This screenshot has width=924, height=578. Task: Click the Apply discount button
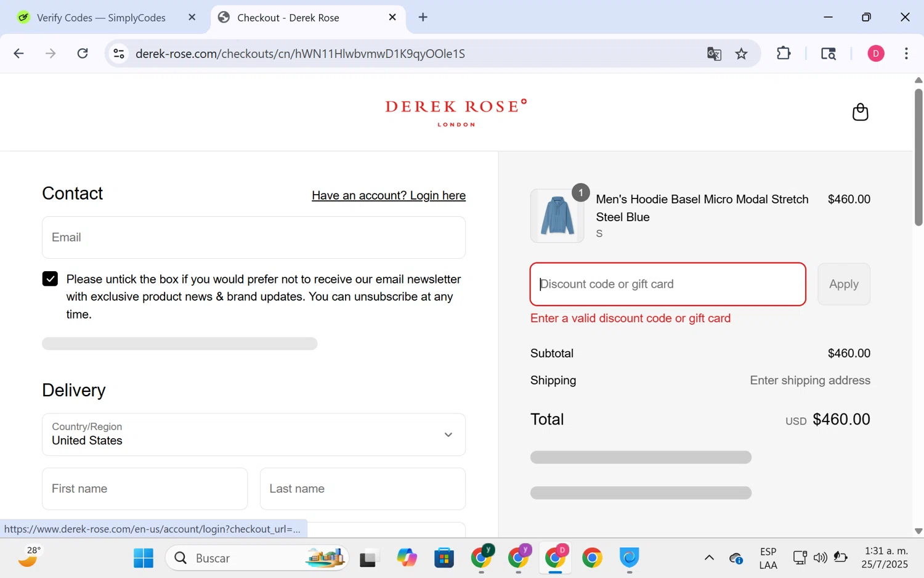pos(844,284)
